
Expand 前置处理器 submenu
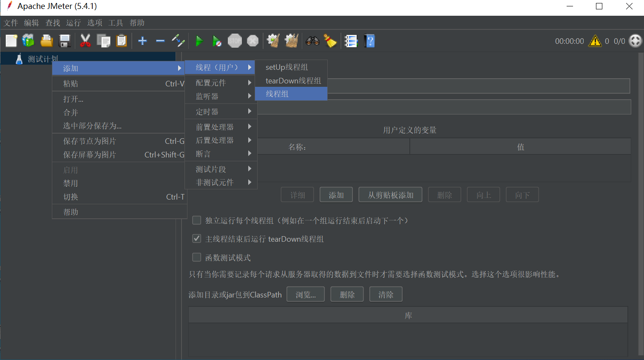(x=221, y=127)
